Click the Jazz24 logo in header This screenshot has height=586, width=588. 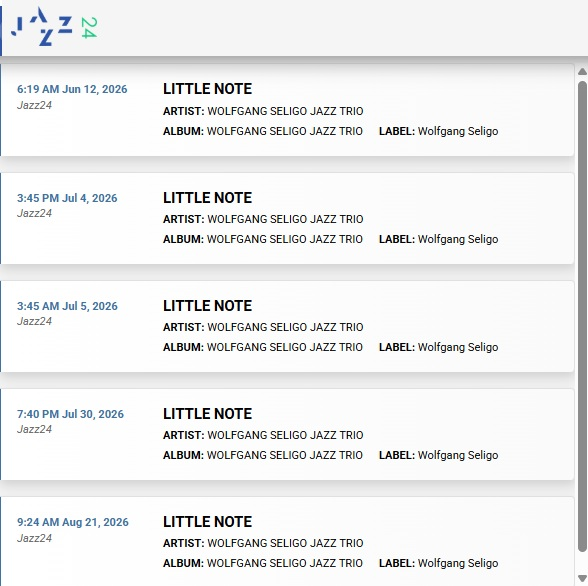[54, 27]
